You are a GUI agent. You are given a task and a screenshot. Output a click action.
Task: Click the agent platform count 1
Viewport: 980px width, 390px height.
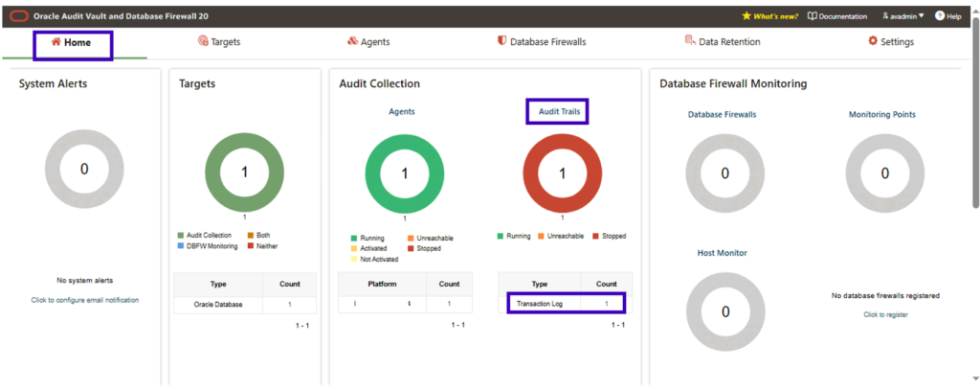coord(449,304)
